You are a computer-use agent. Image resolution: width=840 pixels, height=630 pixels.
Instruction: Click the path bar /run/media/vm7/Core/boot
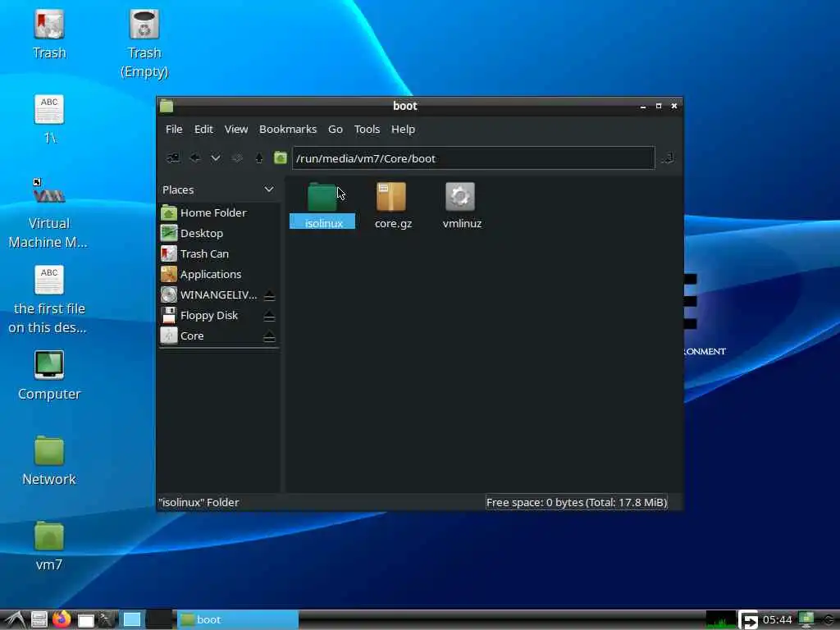(473, 158)
